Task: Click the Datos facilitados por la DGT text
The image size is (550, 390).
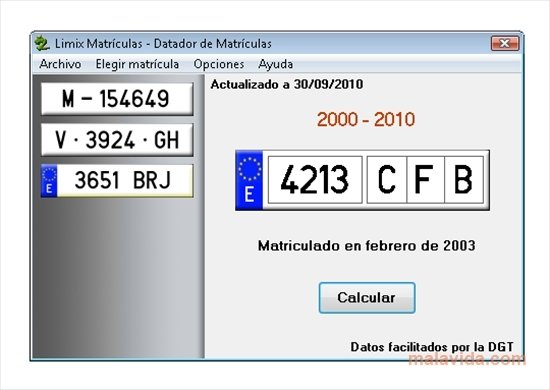Action: (432, 347)
